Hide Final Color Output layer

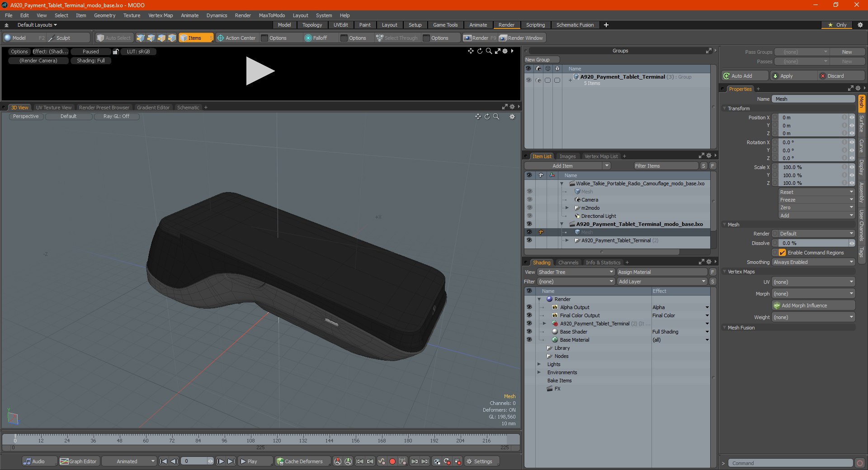pyautogui.click(x=529, y=315)
